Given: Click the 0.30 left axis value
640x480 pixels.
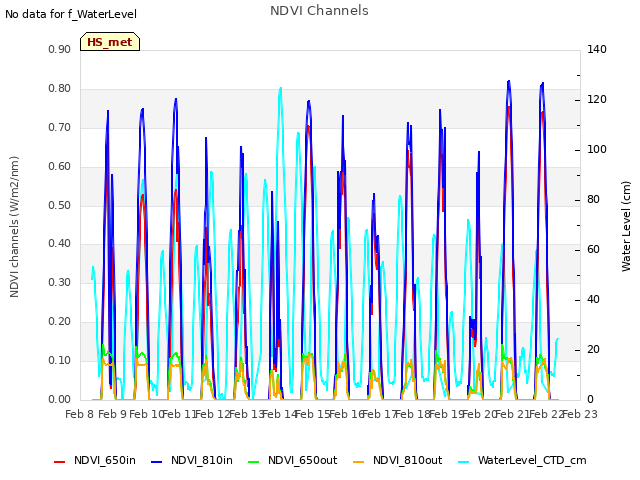Looking at the screenshot, I should pyautogui.click(x=60, y=283).
